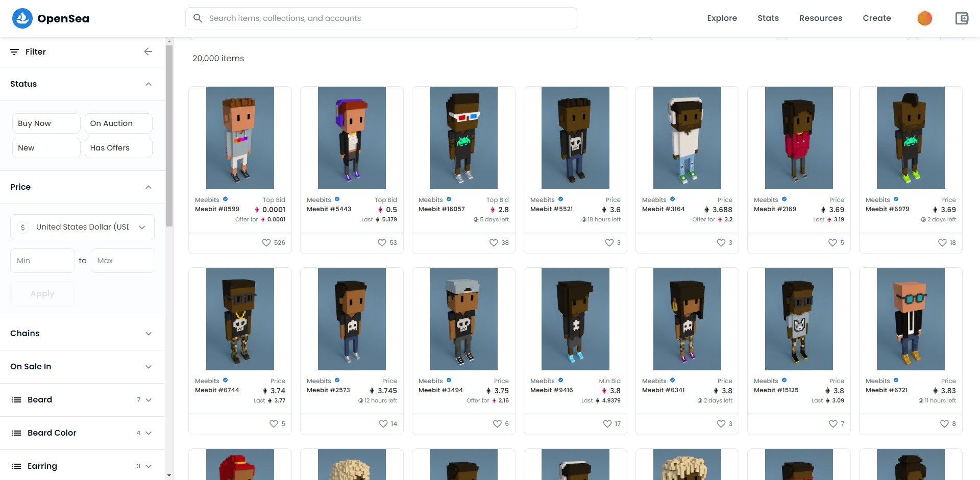The height and width of the screenshot is (480, 980).
Task: Favorite Meebit #16057 with heart
Action: coord(494,243)
